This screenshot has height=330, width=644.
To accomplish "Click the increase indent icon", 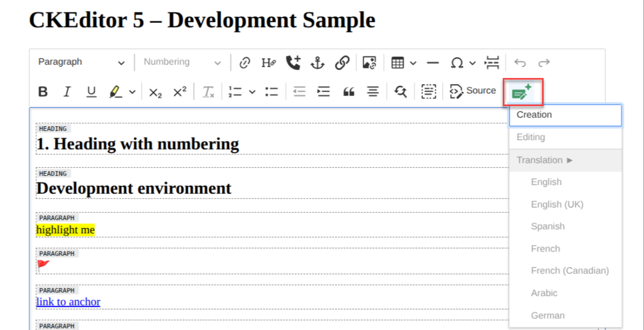I will (x=323, y=92).
